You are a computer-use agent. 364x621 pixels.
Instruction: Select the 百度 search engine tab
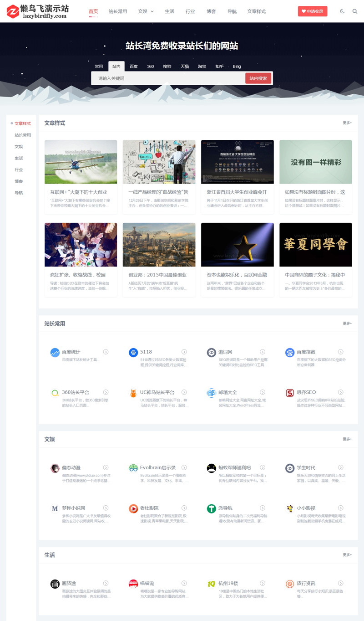coord(133,67)
